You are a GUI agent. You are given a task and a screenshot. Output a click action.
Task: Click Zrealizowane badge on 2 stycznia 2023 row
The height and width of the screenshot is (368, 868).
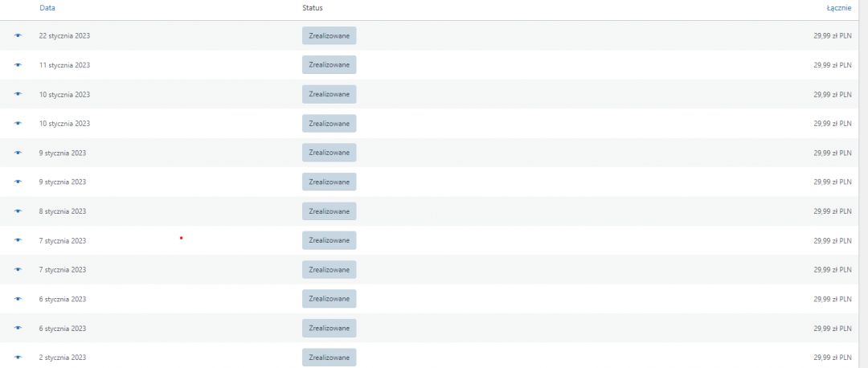329,357
